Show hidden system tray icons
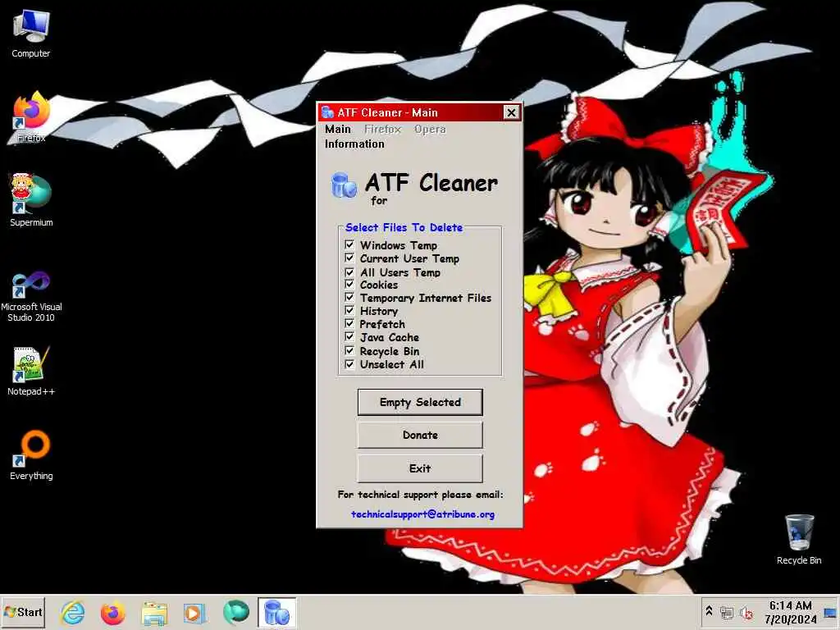Viewport: 840px width, 630px height. pyautogui.click(x=709, y=611)
